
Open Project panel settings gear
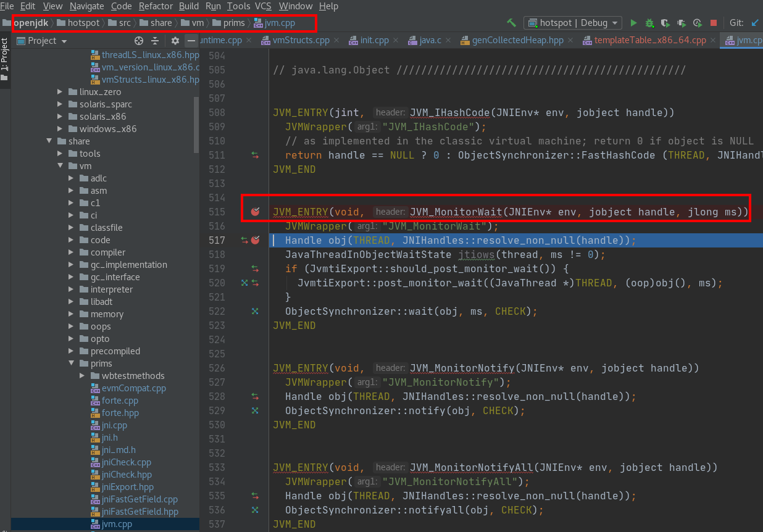(x=175, y=41)
